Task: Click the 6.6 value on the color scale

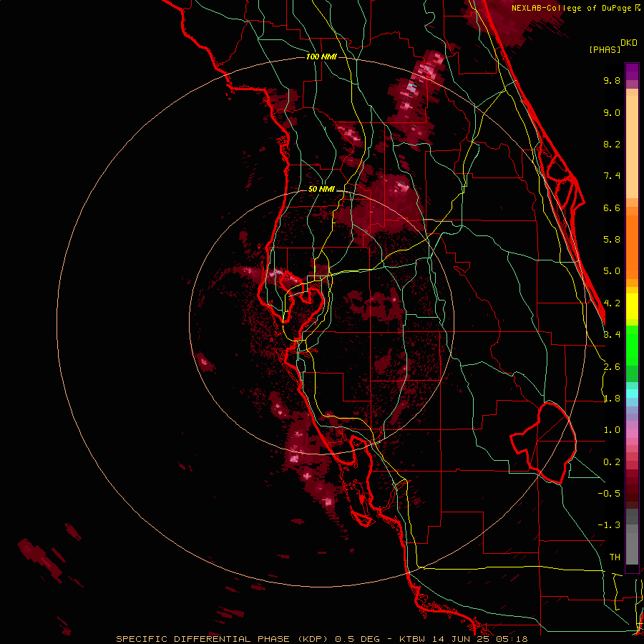Action: 612,208
